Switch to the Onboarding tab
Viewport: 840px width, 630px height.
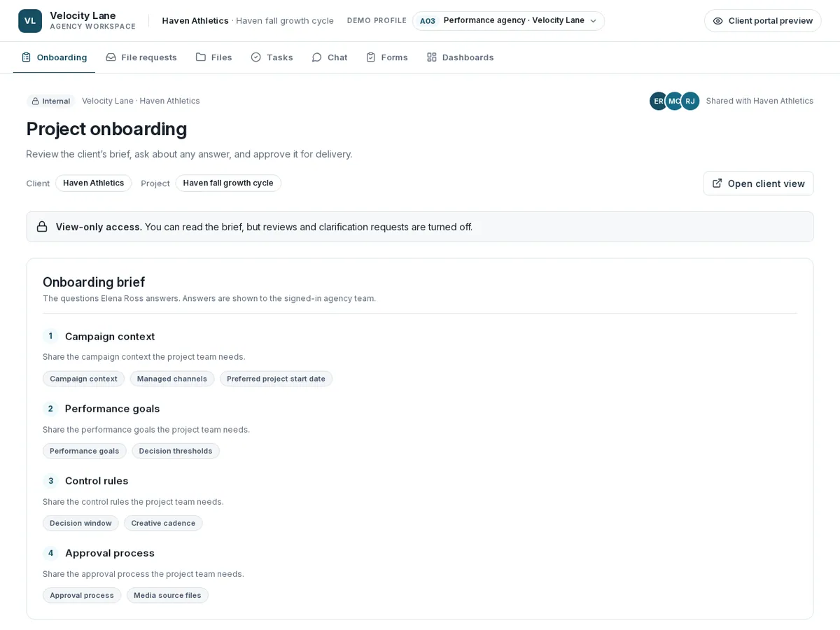click(x=54, y=57)
